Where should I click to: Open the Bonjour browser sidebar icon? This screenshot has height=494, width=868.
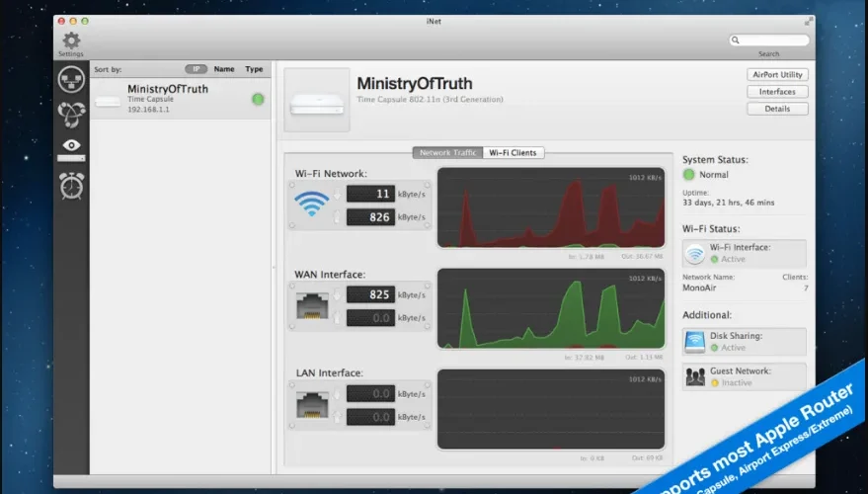click(x=71, y=114)
